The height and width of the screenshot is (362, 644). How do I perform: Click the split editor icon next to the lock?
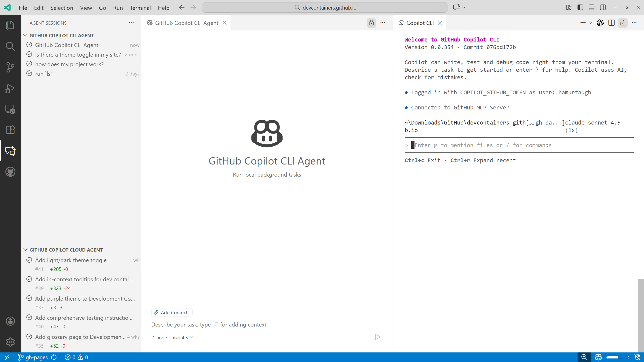coord(612,23)
